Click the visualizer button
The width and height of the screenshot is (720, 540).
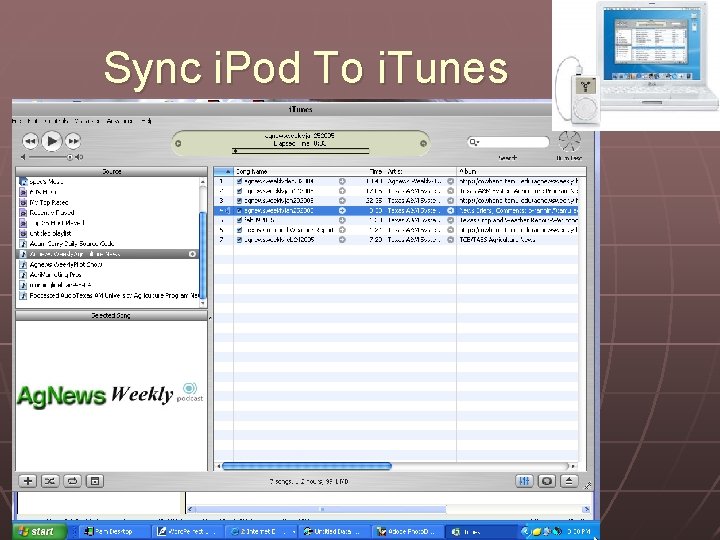coord(546,481)
